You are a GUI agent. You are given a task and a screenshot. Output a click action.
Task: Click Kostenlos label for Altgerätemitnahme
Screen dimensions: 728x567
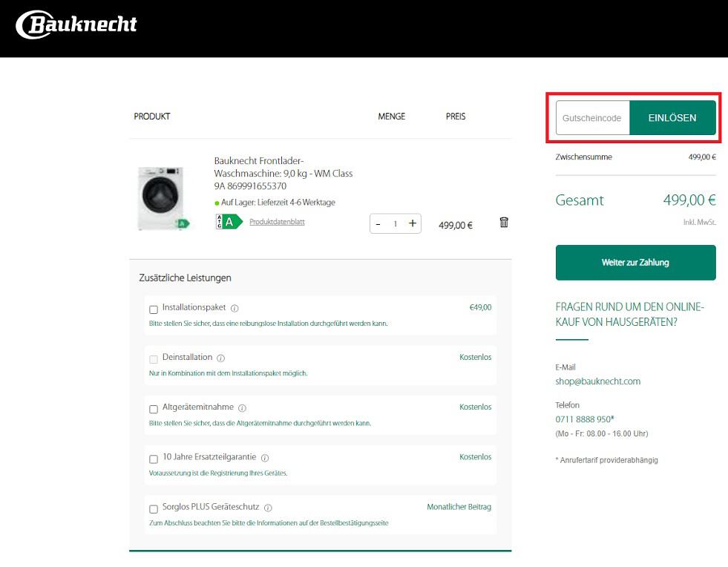[x=476, y=407]
